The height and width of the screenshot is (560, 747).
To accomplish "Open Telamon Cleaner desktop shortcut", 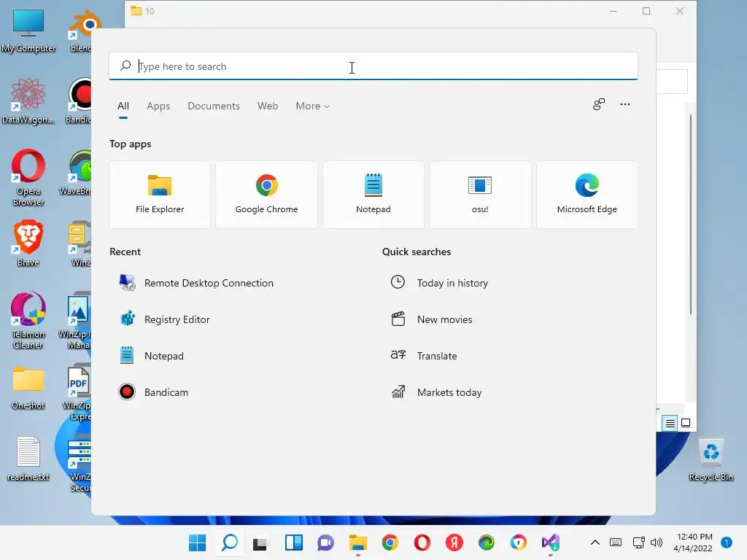I will (x=28, y=321).
